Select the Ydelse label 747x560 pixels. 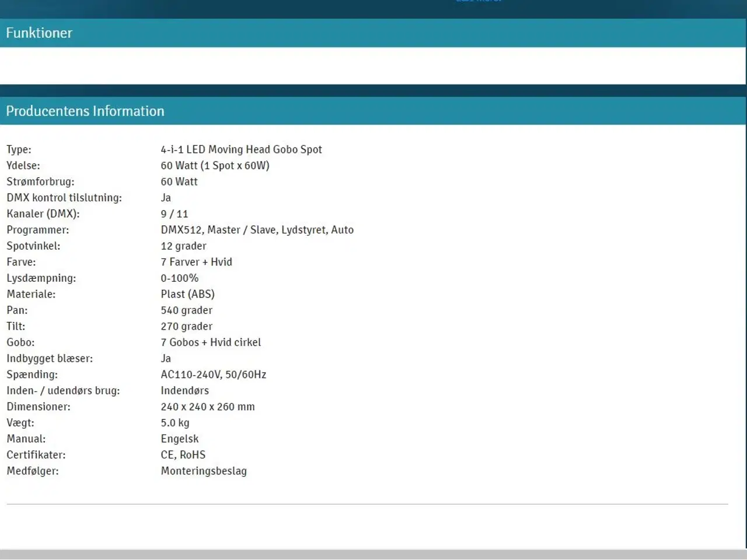click(23, 166)
